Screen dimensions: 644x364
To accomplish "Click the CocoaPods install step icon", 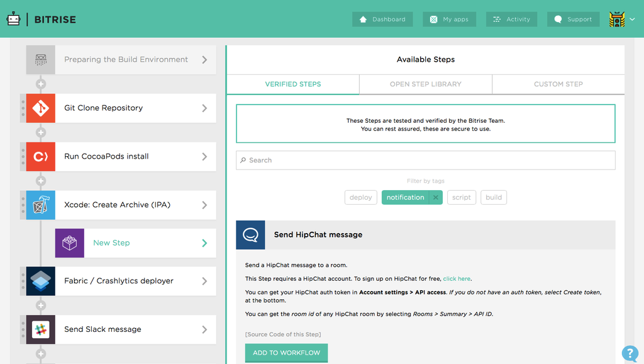I will pos(41,157).
